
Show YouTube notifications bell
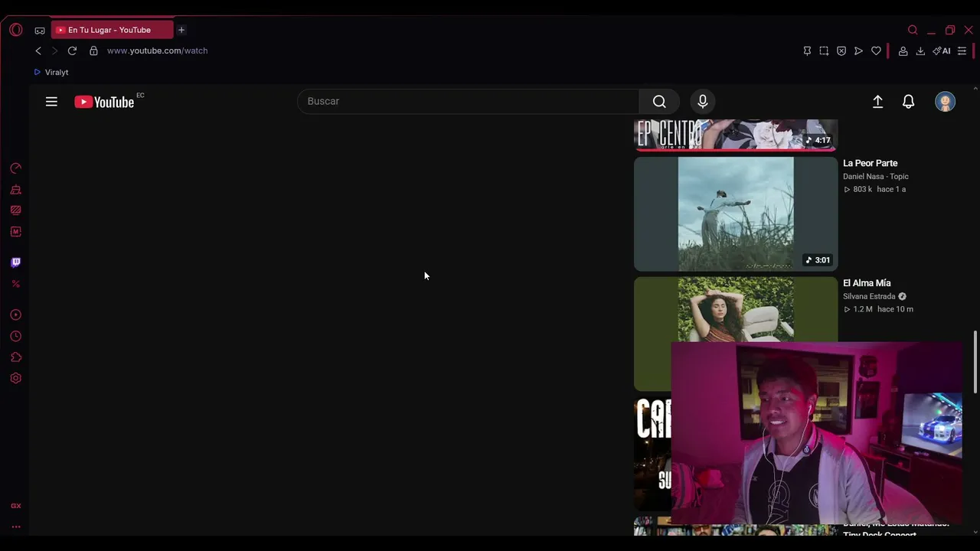(908, 102)
